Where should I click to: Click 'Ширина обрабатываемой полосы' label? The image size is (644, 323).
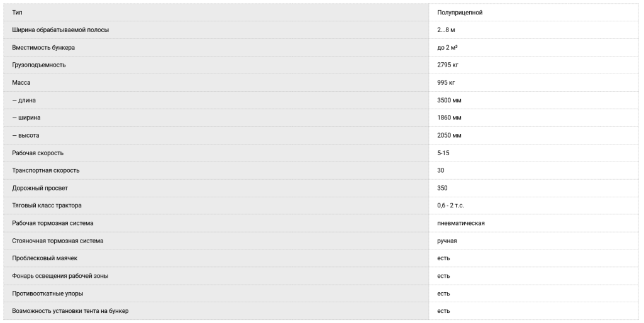[60, 30]
